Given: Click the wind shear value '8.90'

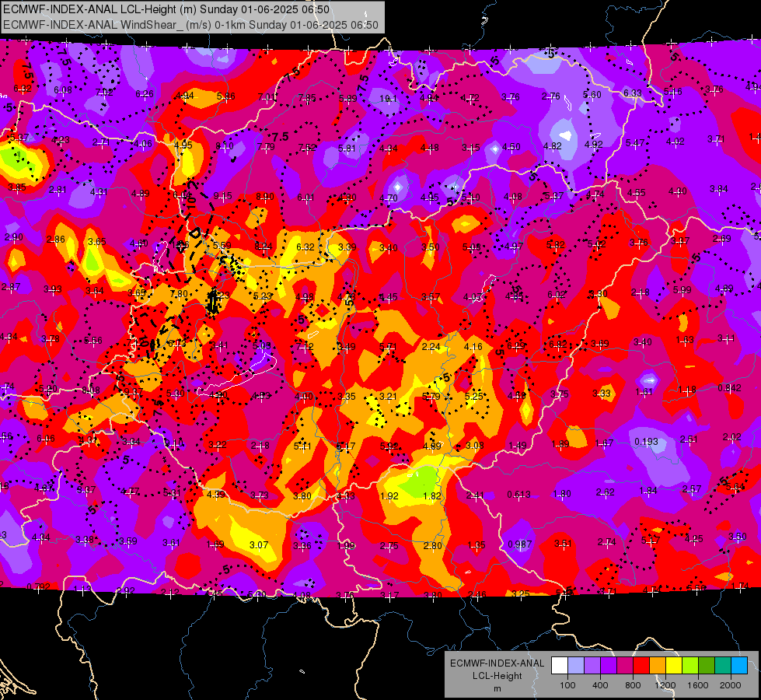Looking at the screenshot, I should [264, 196].
